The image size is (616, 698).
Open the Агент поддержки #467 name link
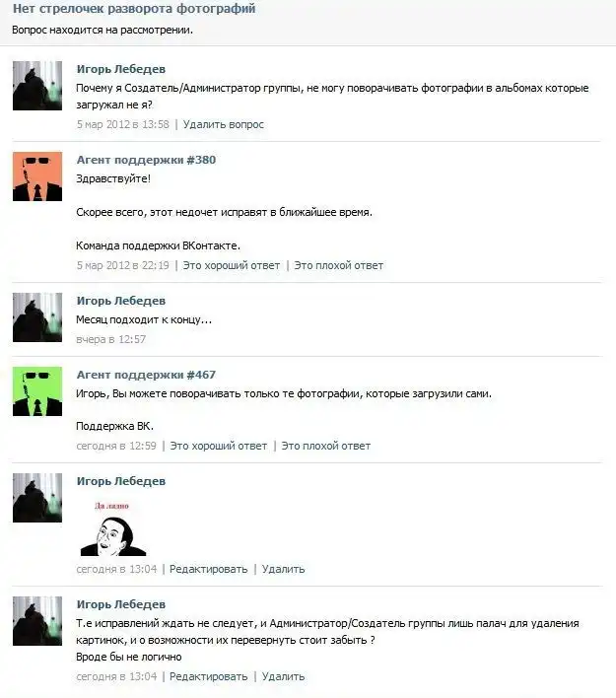click(x=146, y=375)
